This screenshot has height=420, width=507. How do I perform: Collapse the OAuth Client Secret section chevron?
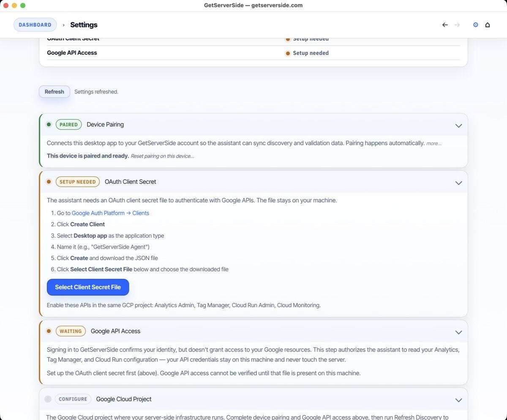[x=458, y=183]
